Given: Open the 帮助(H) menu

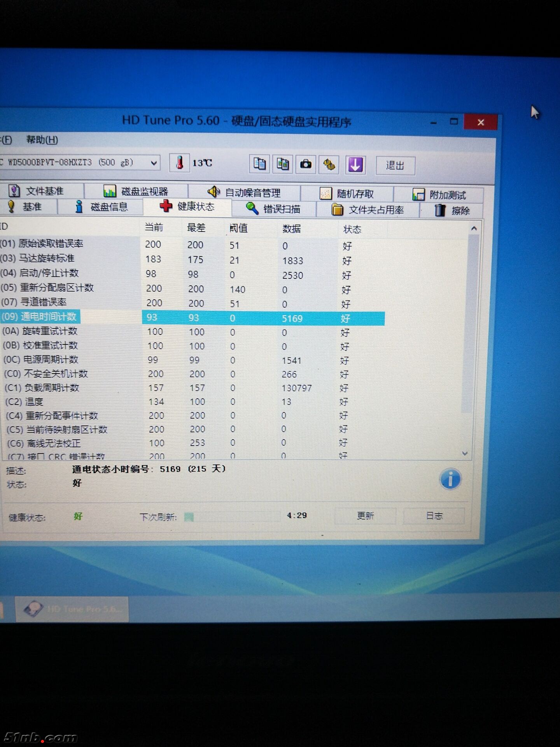Looking at the screenshot, I should (42, 140).
